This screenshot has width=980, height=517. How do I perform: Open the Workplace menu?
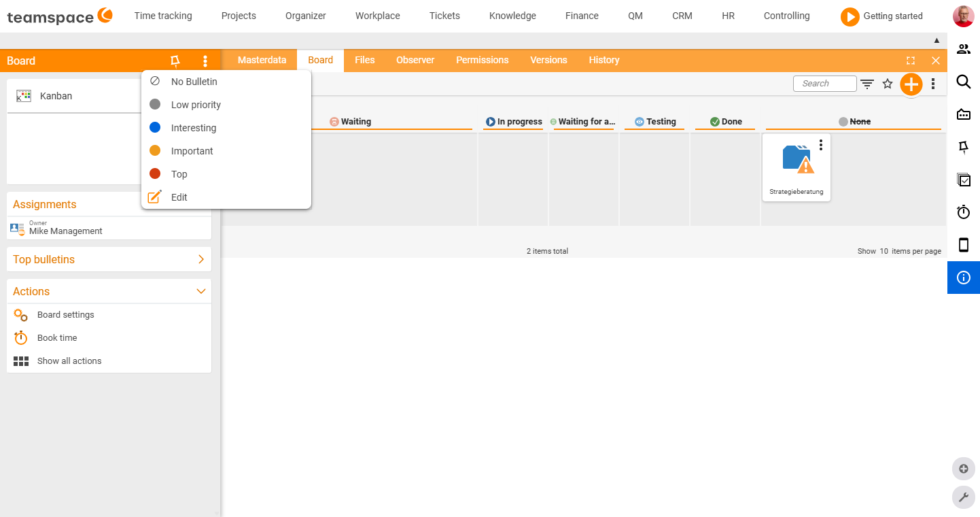(x=378, y=16)
